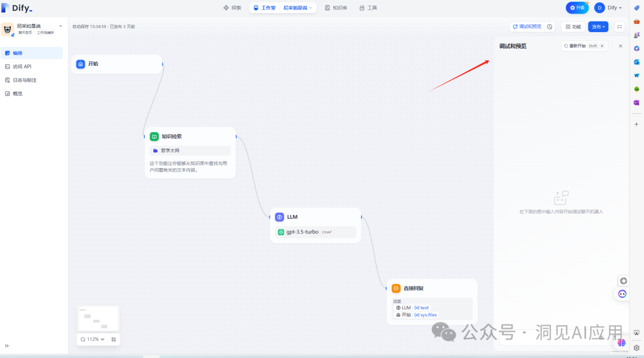The image size is (644, 358).
Task: Click the Direct Reply node icon
Action: point(396,288)
